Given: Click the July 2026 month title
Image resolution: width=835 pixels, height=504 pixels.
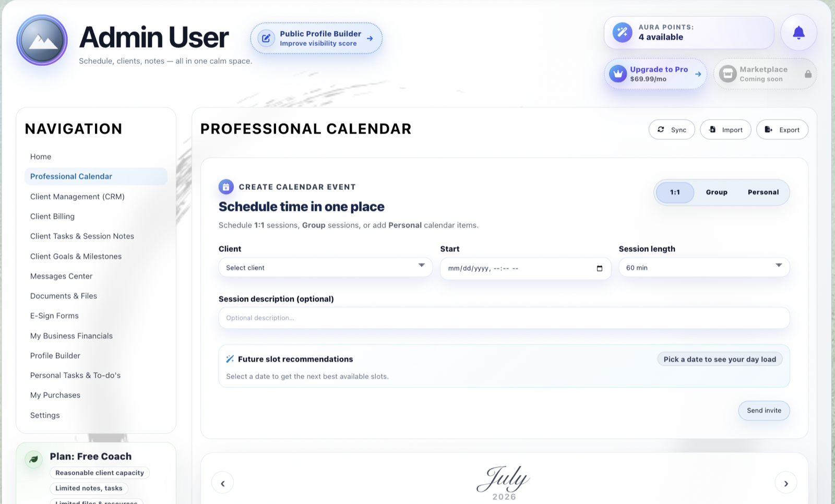Looking at the screenshot, I should pos(504,483).
